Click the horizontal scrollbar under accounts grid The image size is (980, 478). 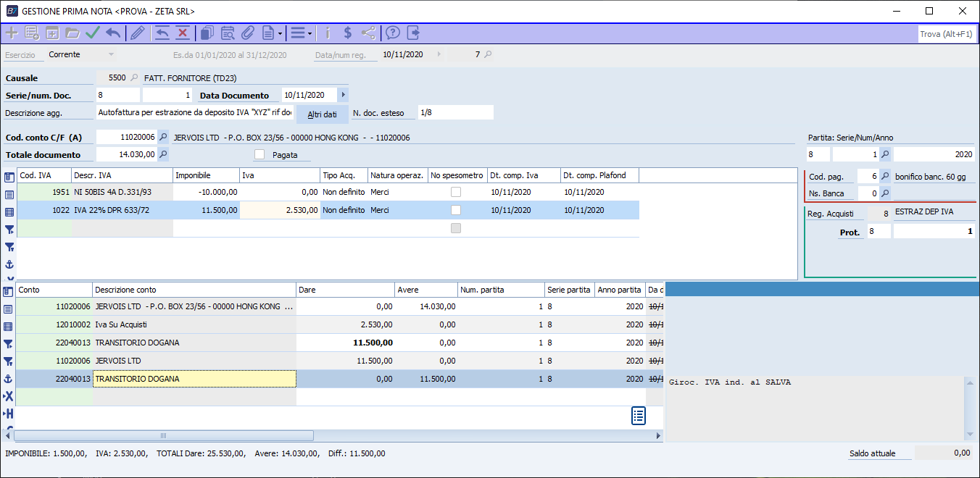(x=164, y=436)
